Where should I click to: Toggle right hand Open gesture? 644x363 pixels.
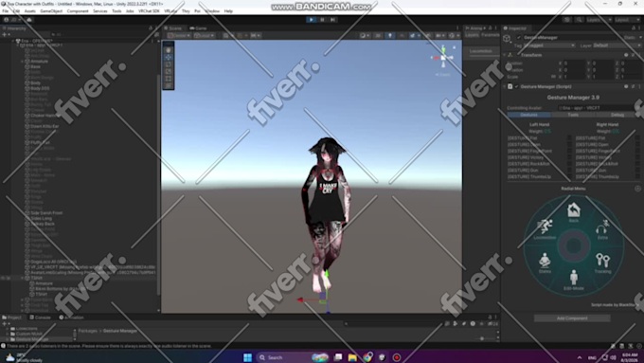tap(637, 145)
